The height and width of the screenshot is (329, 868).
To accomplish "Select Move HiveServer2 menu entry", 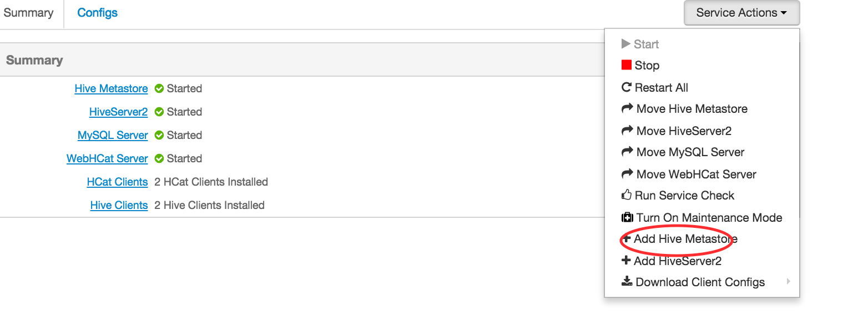I will pos(684,131).
